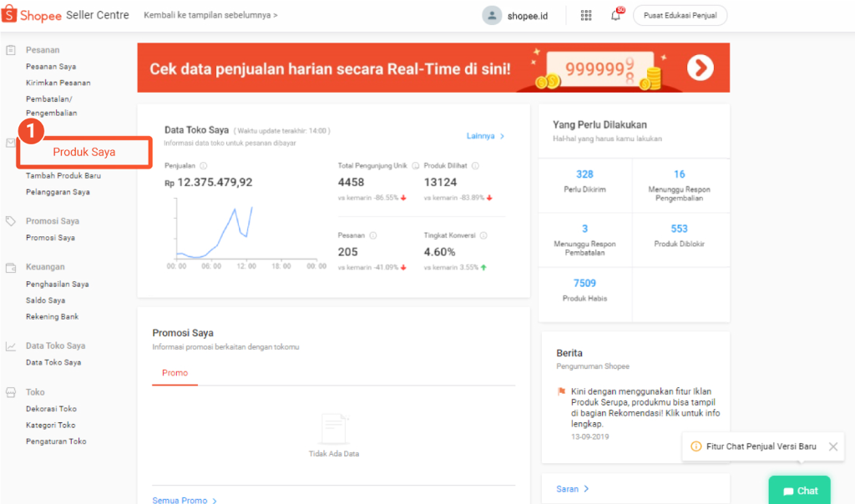Click the shopee.id profile avatar

(x=491, y=15)
